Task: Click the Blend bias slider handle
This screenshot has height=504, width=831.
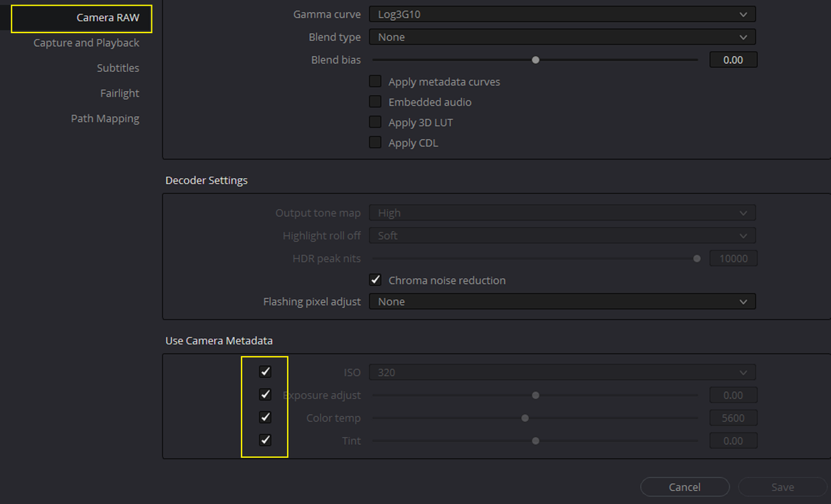Action: (x=536, y=60)
